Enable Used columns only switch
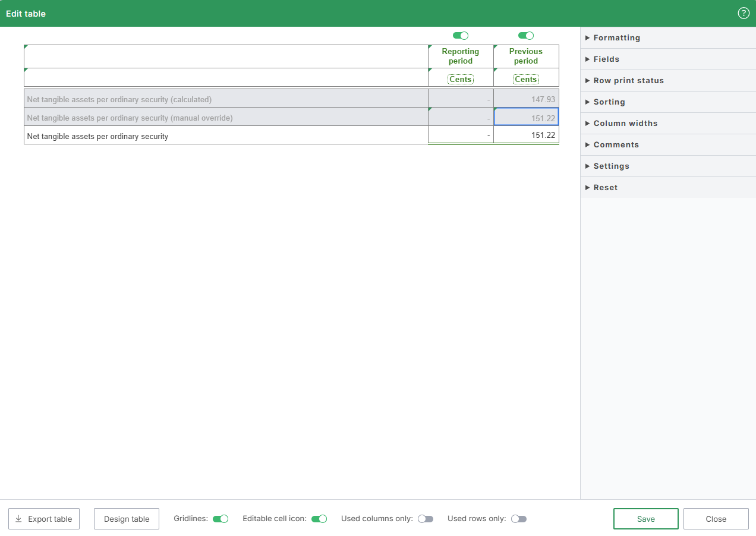 [426, 519]
